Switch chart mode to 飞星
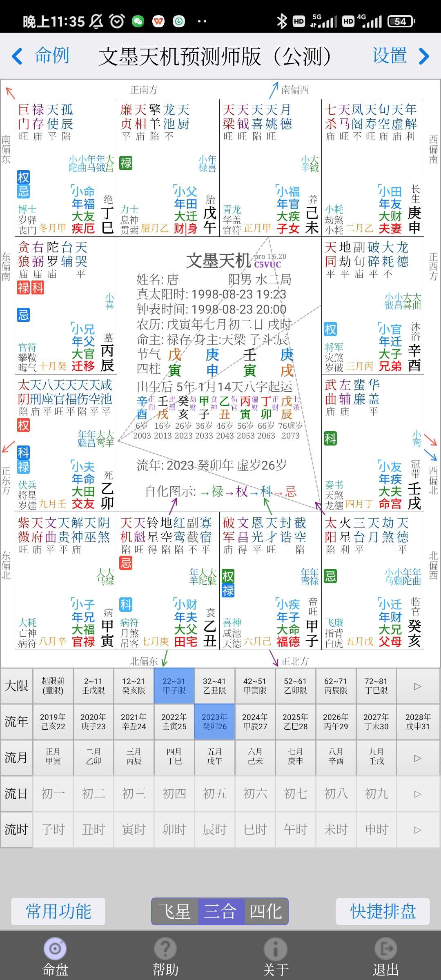Screen dimensions: 441x980 tap(175, 911)
